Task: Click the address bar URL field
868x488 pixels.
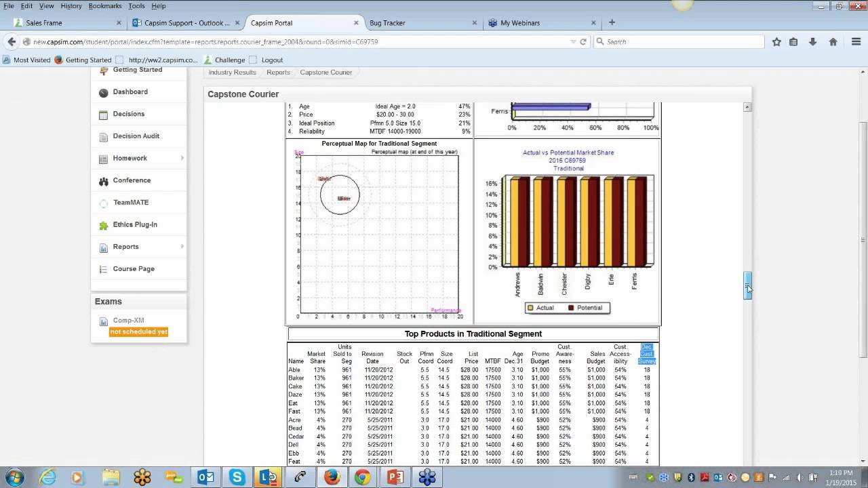Action: pyautogui.click(x=298, y=41)
